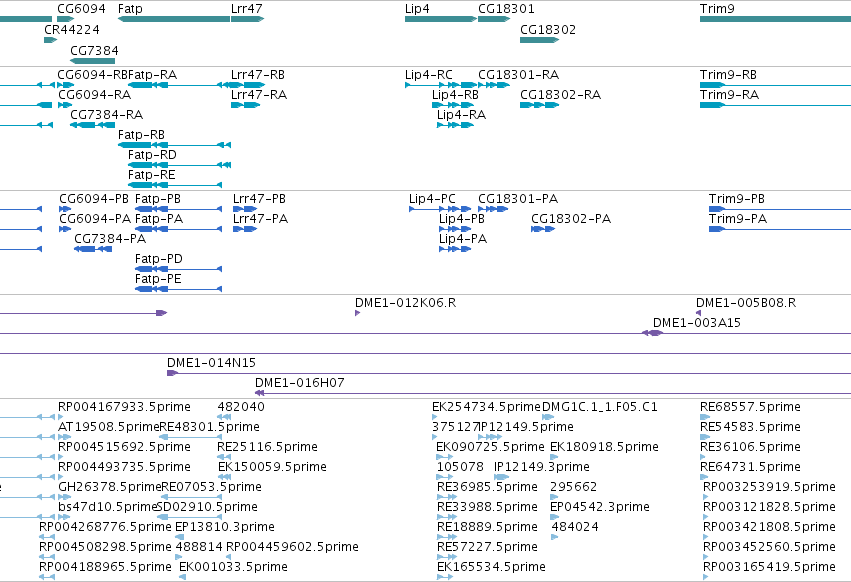Click EST entry 295662
Screen dimensions: 851x582
tap(574, 487)
